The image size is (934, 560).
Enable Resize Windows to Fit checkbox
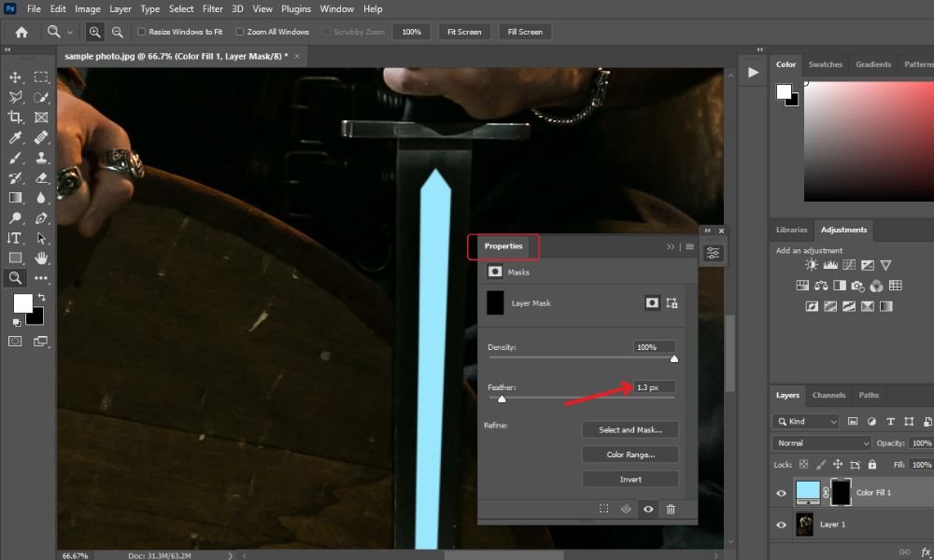141,32
